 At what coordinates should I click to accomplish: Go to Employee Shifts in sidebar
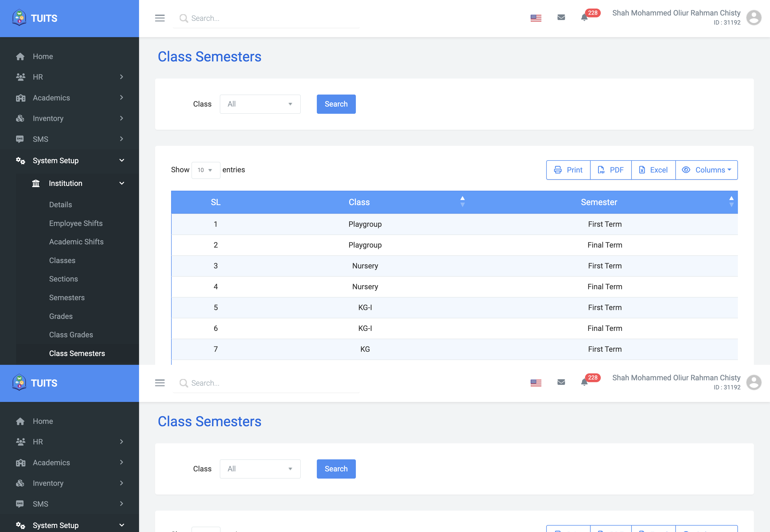[76, 223]
